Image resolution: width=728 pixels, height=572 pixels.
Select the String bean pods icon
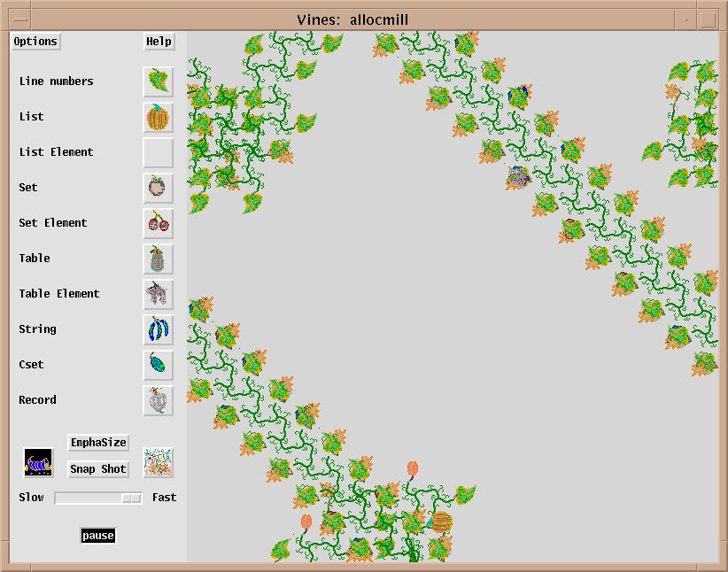coord(159,329)
